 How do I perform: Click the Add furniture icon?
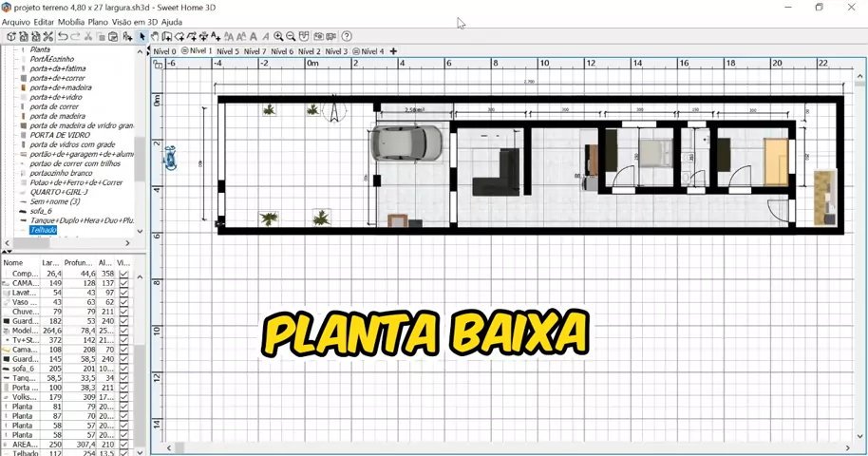(x=127, y=37)
